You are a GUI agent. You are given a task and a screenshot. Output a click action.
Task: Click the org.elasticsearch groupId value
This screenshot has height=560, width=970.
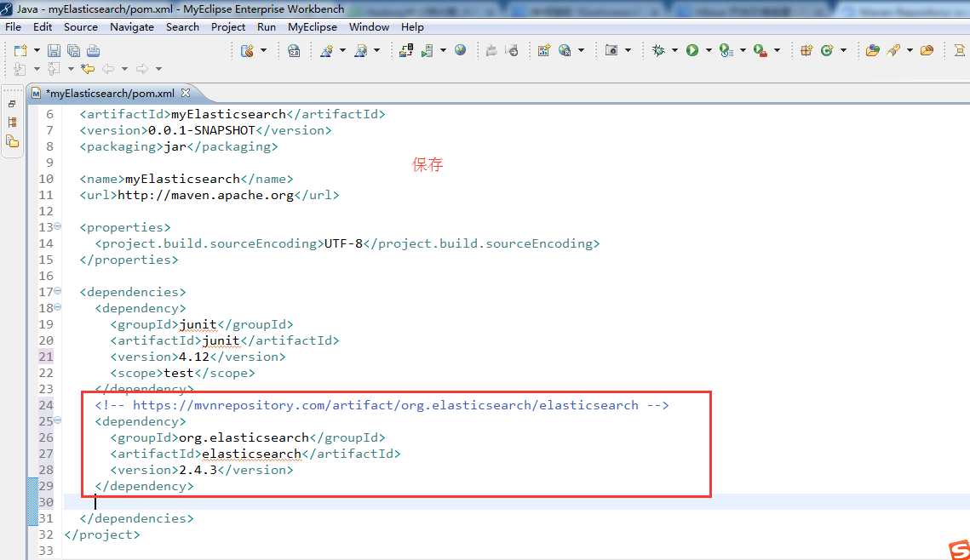point(244,437)
